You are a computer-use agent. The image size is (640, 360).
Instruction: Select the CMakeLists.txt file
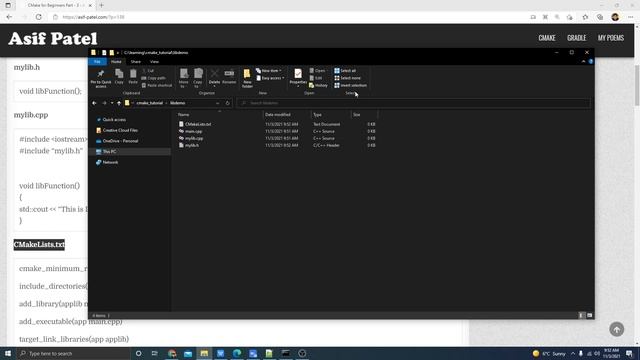point(198,124)
